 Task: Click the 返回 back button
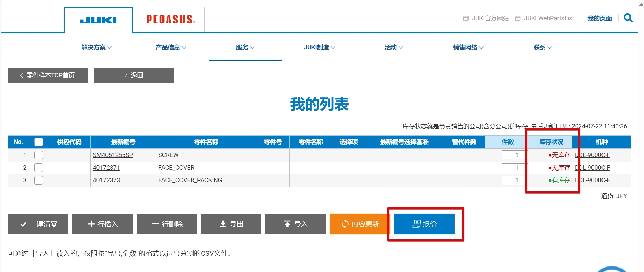click(x=134, y=75)
